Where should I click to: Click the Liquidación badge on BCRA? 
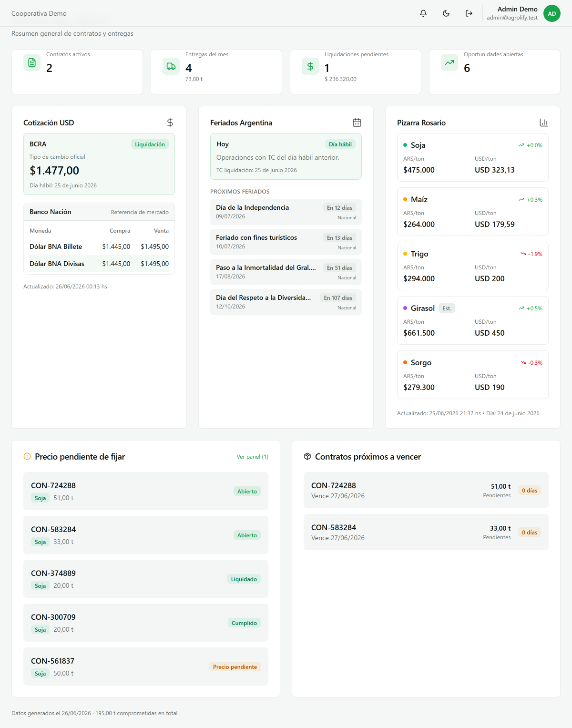pyautogui.click(x=150, y=144)
